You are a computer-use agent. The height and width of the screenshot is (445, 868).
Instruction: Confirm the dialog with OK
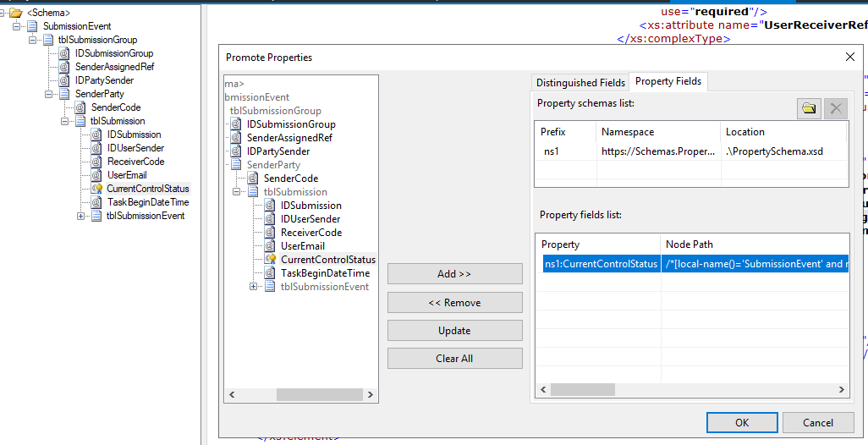742,422
